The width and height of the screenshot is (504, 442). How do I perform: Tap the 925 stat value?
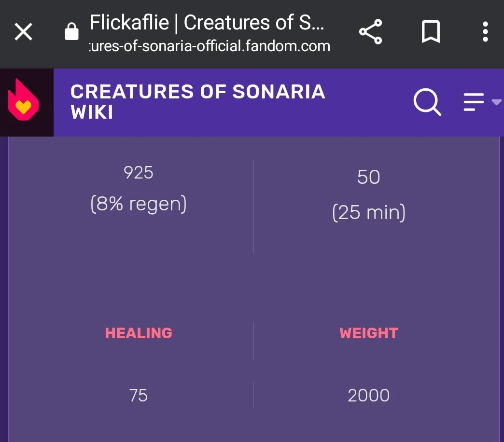(139, 173)
